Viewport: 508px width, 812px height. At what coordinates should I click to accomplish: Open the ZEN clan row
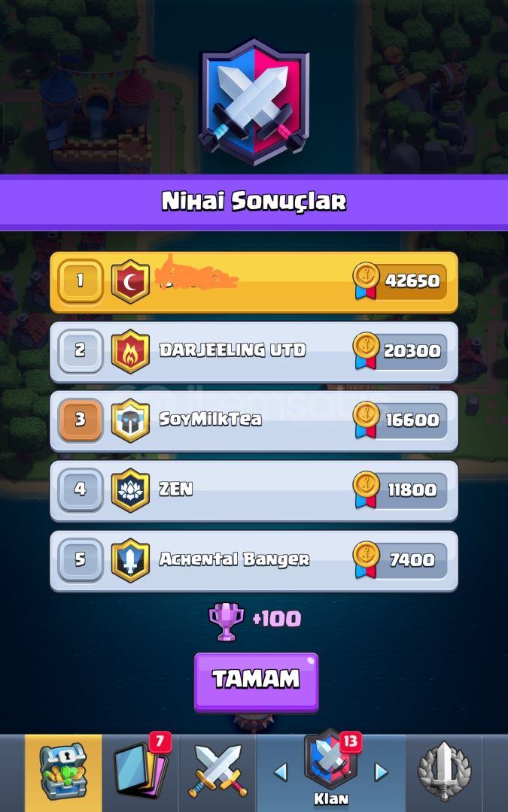[x=254, y=491]
